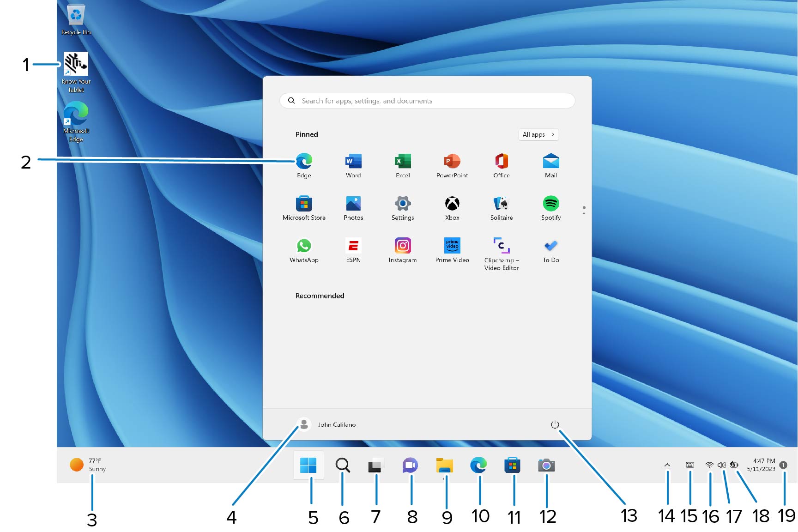Open Settings from the Start menu
Viewport: 798px width, 532px height.
[x=403, y=208]
